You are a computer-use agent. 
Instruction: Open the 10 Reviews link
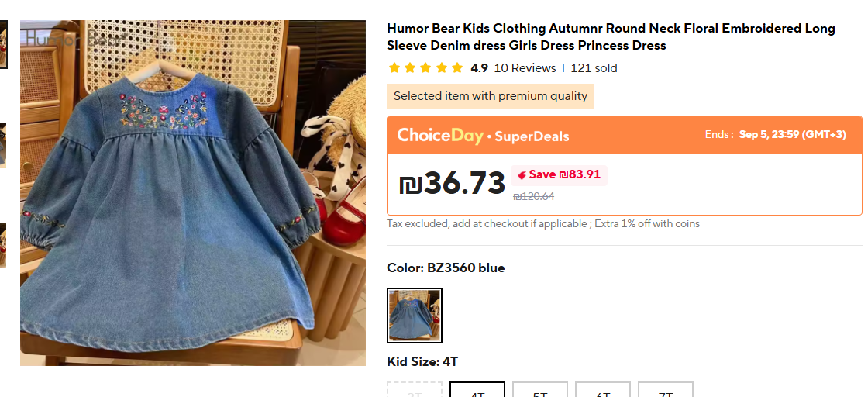pos(525,68)
